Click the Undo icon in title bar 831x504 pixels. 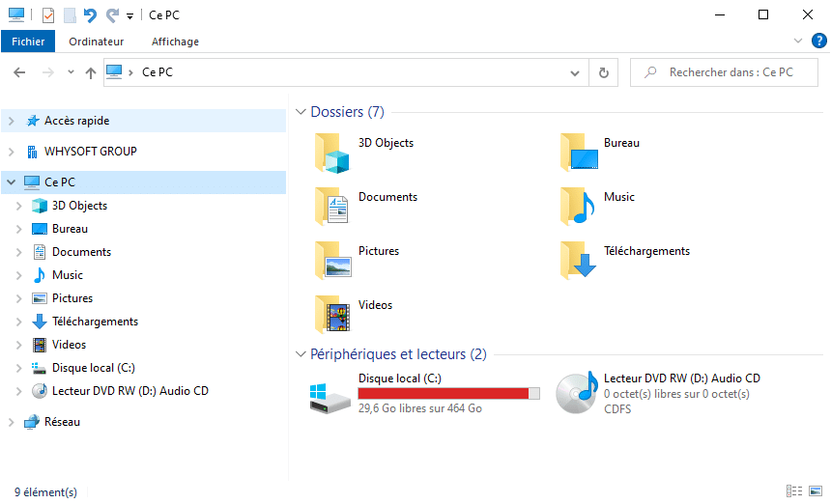(x=91, y=15)
